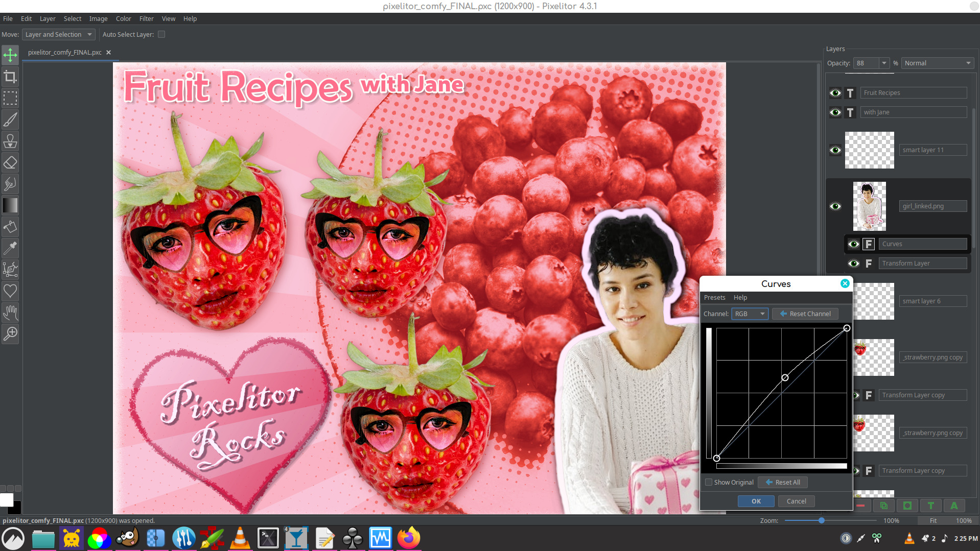The height and width of the screenshot is (551, 980).
Task: Select the Color Picker eyedropper tool
Action: click(10, 248)
